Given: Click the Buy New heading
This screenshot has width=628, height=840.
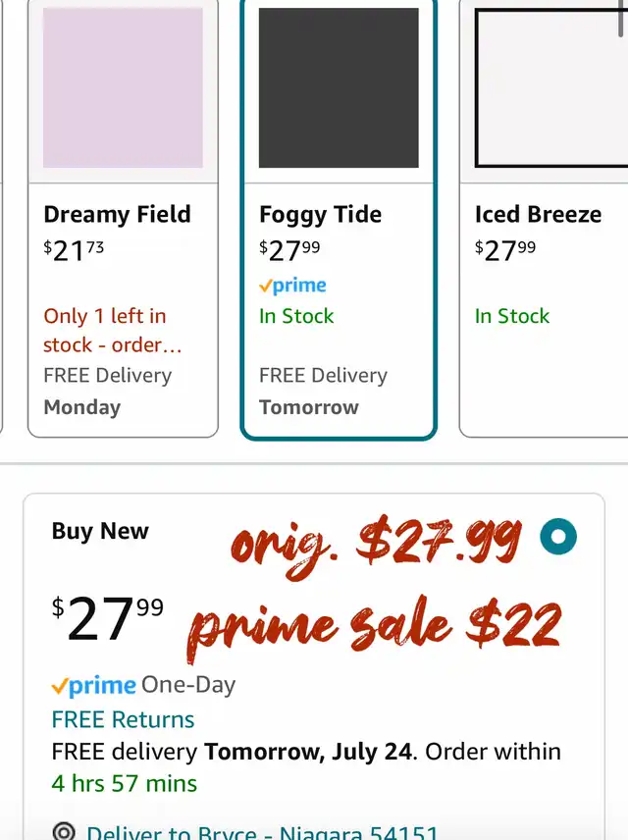Looking at the screenshot, I should 100,531.
